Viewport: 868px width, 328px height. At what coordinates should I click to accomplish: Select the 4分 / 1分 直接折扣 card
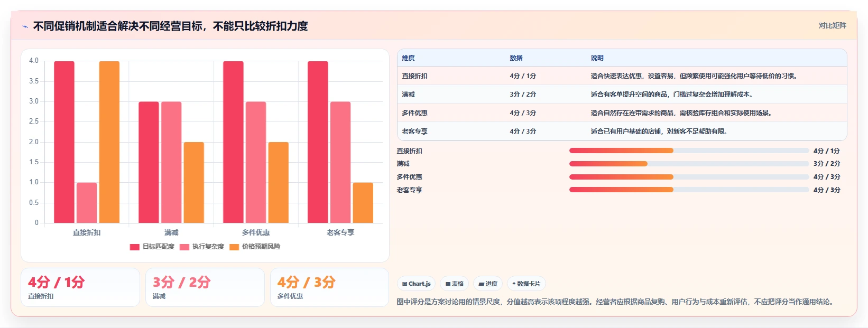coord(80,287)
